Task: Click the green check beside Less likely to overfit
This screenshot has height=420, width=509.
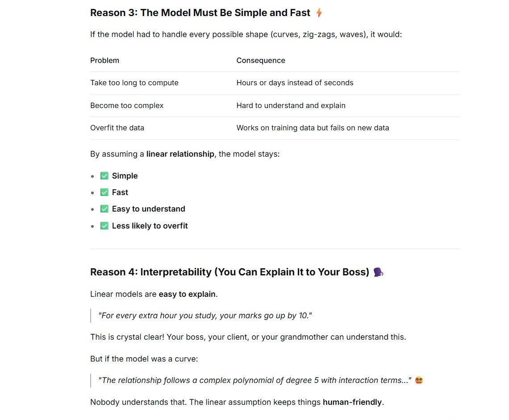Action: pos(104,225)
